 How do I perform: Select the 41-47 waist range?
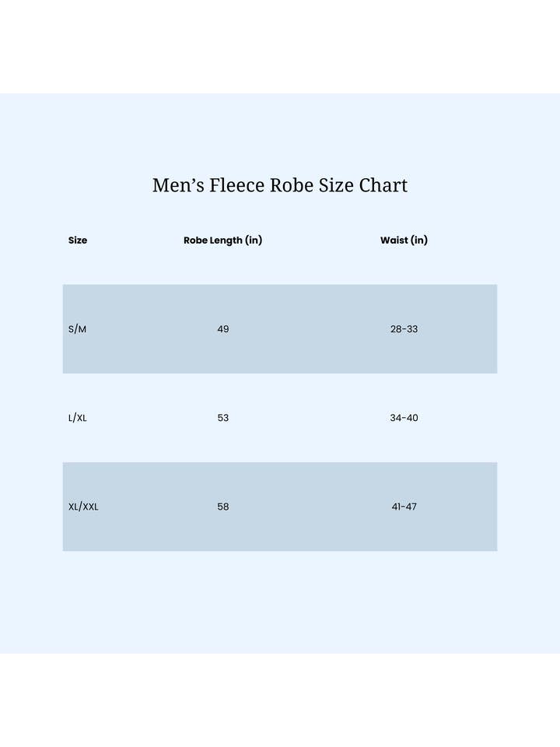404,507
